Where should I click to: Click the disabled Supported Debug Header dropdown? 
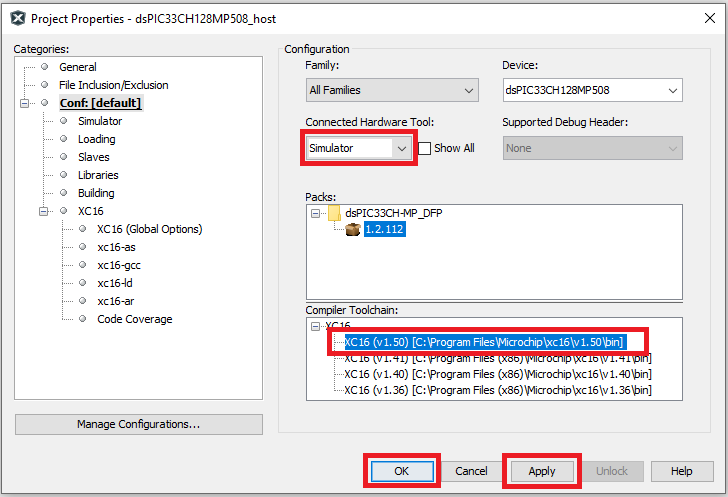pyautogui.click(x=592, y=148)
